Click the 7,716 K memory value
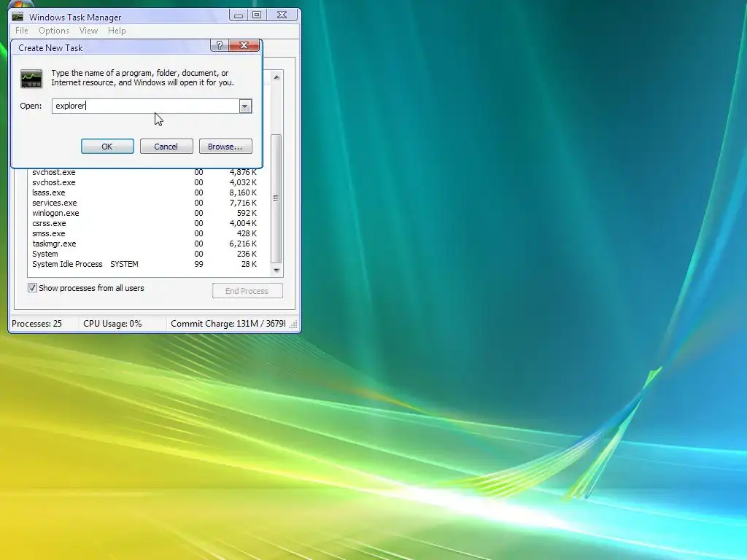This screenshot has width=747, height=560. point(243,203)
